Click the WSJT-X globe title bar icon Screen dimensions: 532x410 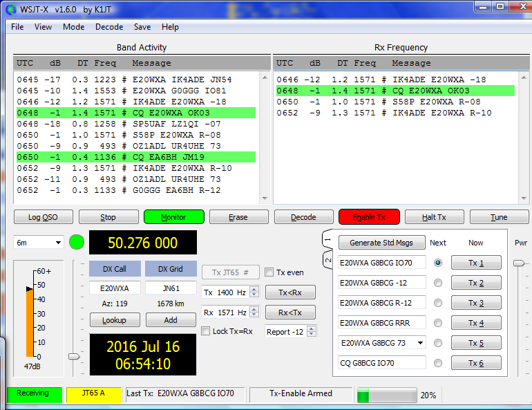point(11,10)
